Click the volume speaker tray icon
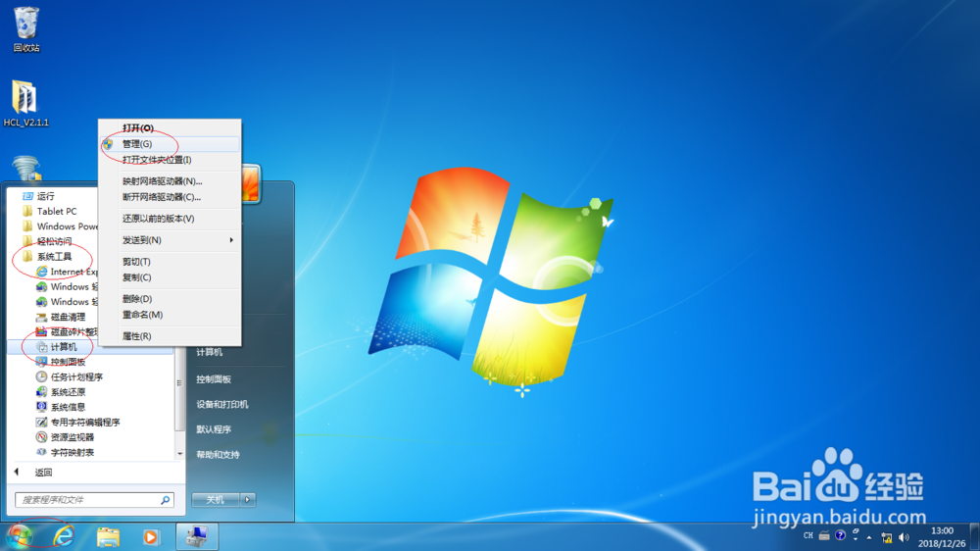The width and height of the screenshot is (980, 551). coord(904,536)
